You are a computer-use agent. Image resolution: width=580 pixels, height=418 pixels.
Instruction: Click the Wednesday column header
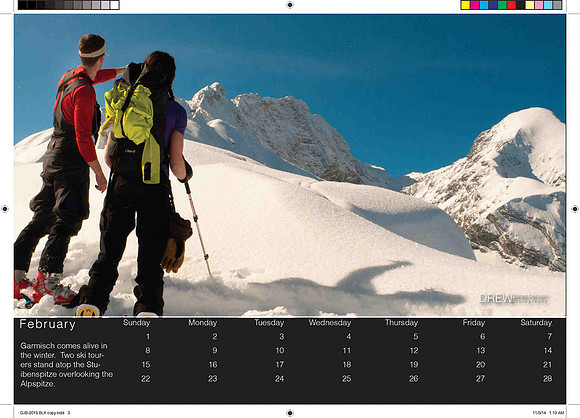(x=330, y=323)
